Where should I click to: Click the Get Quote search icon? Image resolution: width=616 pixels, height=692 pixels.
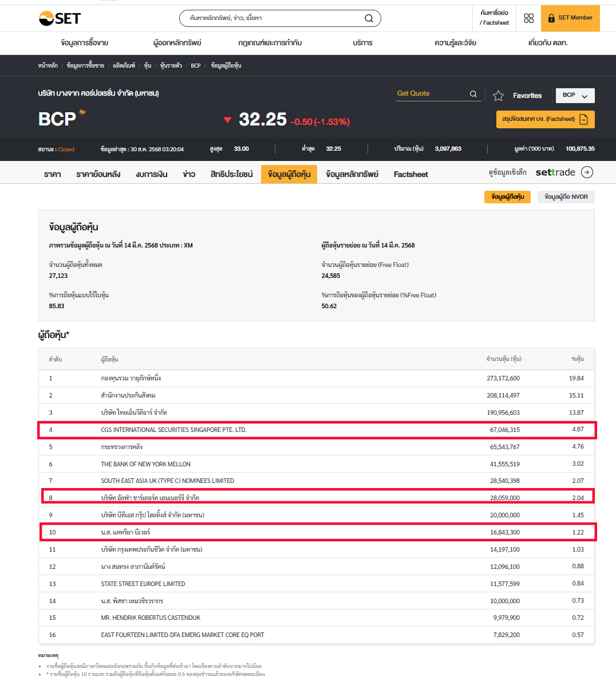(x=473, y=94)
